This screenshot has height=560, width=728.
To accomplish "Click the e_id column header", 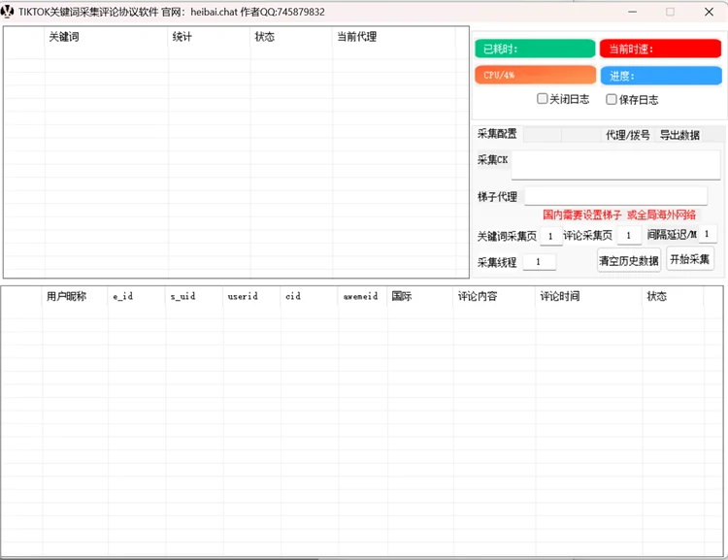I will coord(137,296).
